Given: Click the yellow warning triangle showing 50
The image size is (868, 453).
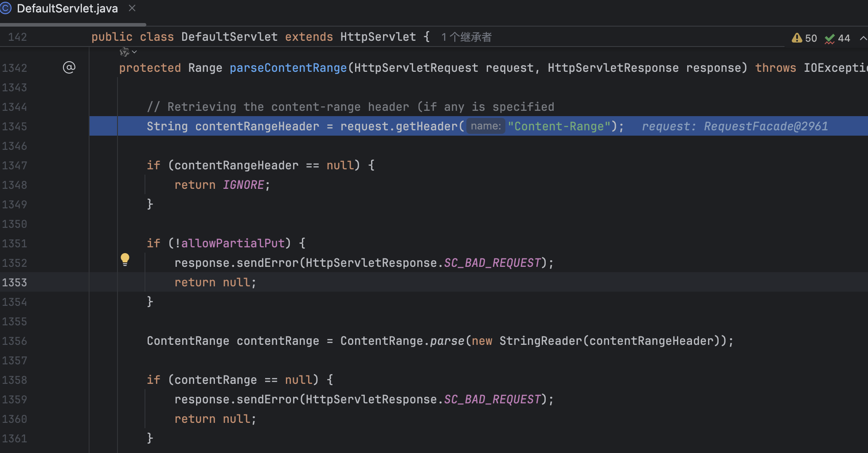Looking at the screenshot, I should [x=797, y=38].
